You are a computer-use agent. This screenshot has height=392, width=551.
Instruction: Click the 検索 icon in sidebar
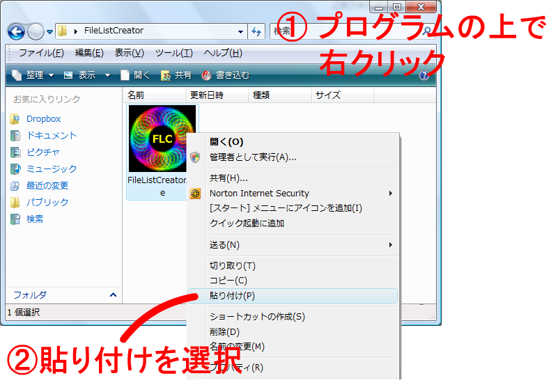pyautogui.click(x=15, y=219)
